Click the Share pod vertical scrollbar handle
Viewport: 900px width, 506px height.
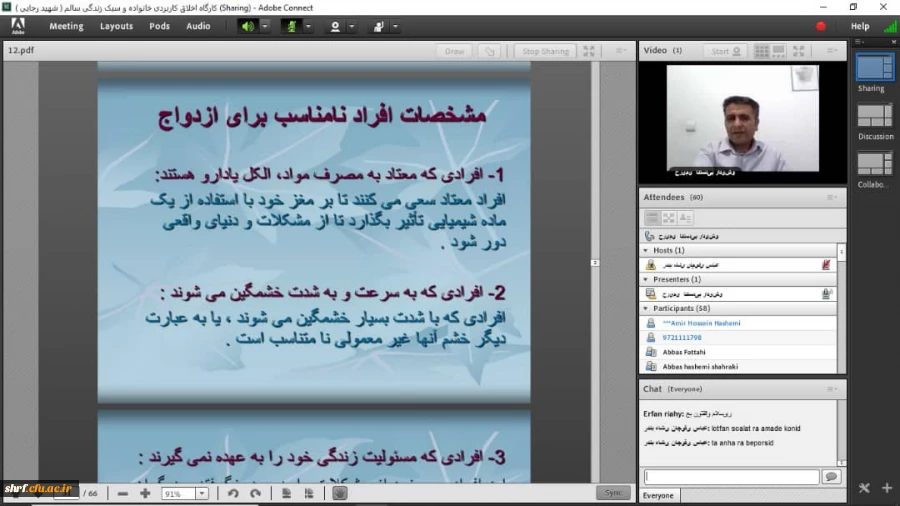595,263
